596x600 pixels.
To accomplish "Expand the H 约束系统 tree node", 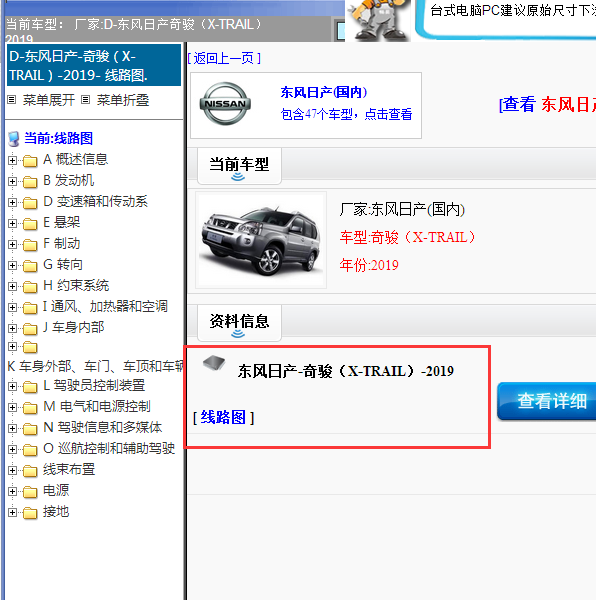I will [x=12, y=287].
